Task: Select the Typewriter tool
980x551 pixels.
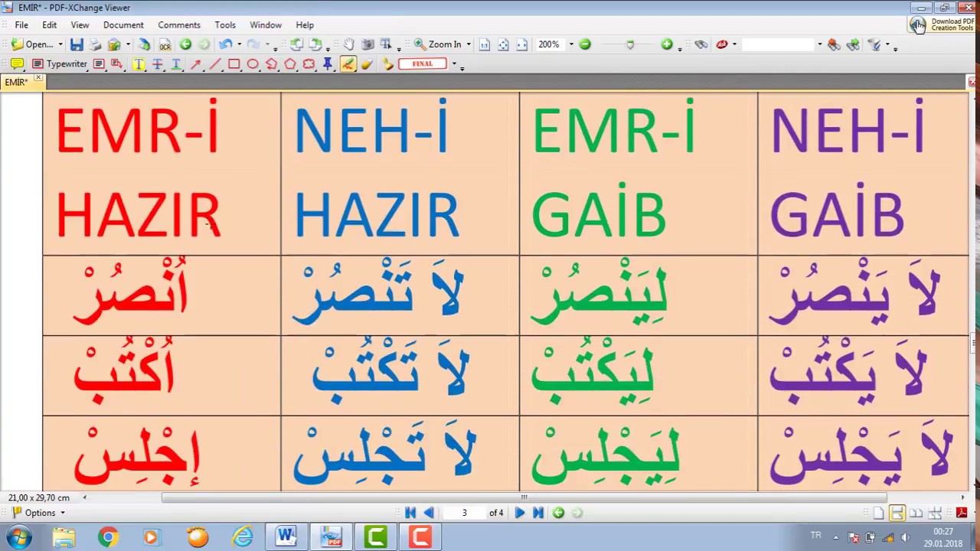Action: coord(60,64)
